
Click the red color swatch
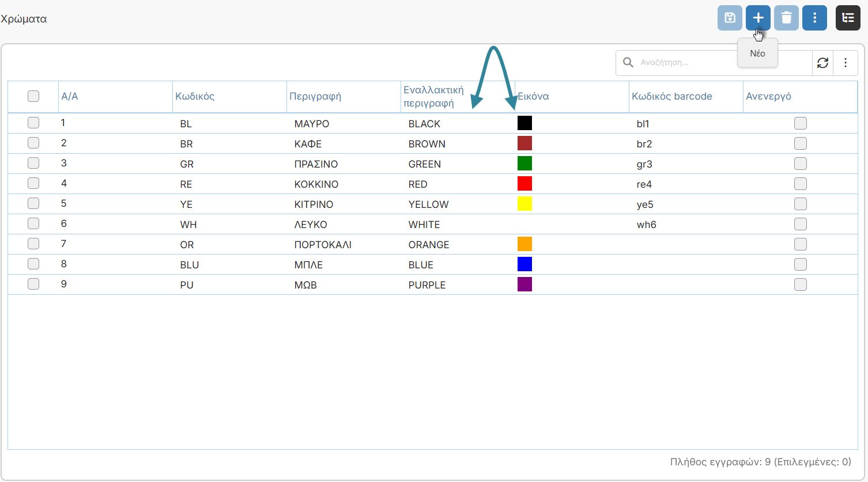click(x=524, y=183)
